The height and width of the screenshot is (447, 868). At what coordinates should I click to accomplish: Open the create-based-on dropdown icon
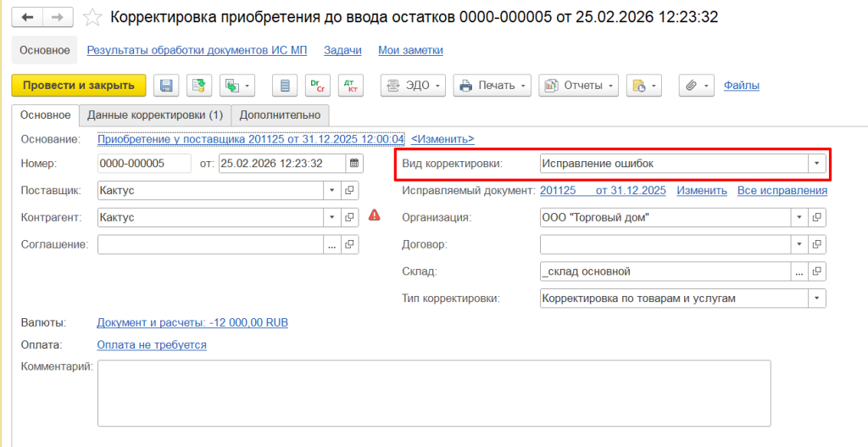pyautogui.click(x=236, y=86)
